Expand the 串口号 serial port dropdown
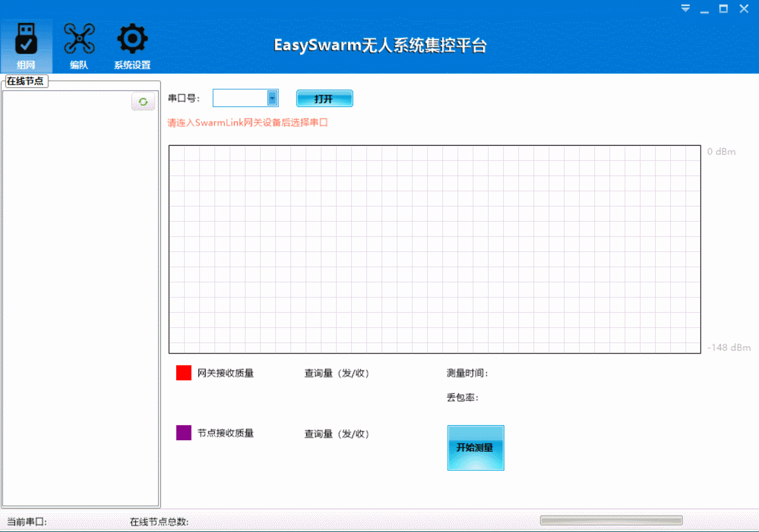This screenshot has height=532, width=759. tap(272, 98)
